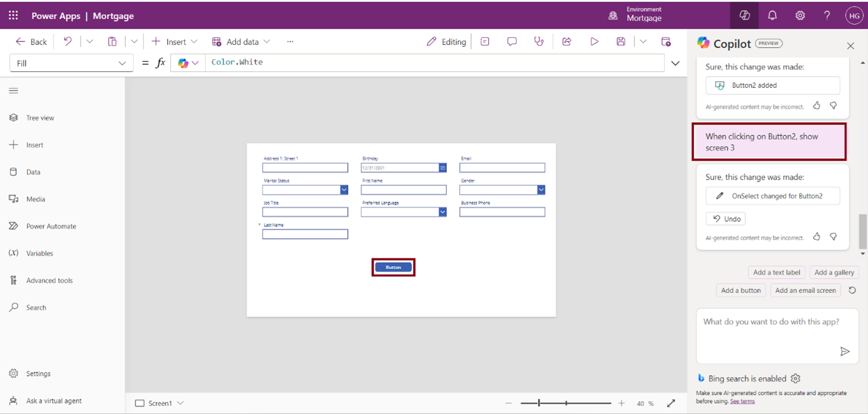This screenshot has height=414, width=868.
Task: Click the See terms link
Action: 742,401
